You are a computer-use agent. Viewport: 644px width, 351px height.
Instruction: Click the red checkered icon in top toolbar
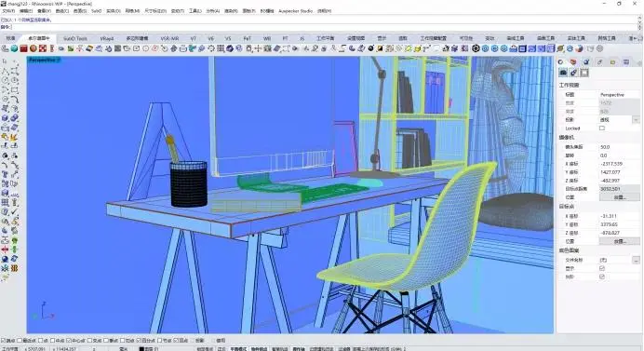43,48
